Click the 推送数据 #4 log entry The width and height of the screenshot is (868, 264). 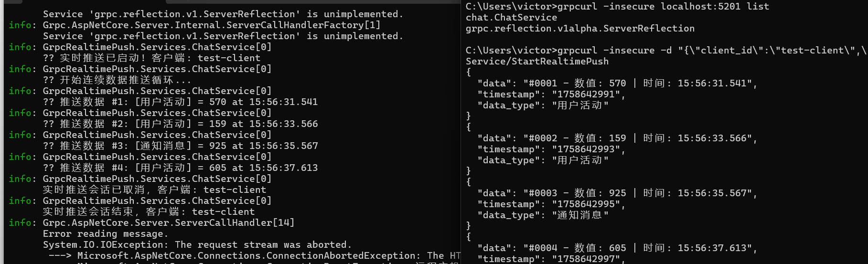pyautogui.click(x=180, y=168)
